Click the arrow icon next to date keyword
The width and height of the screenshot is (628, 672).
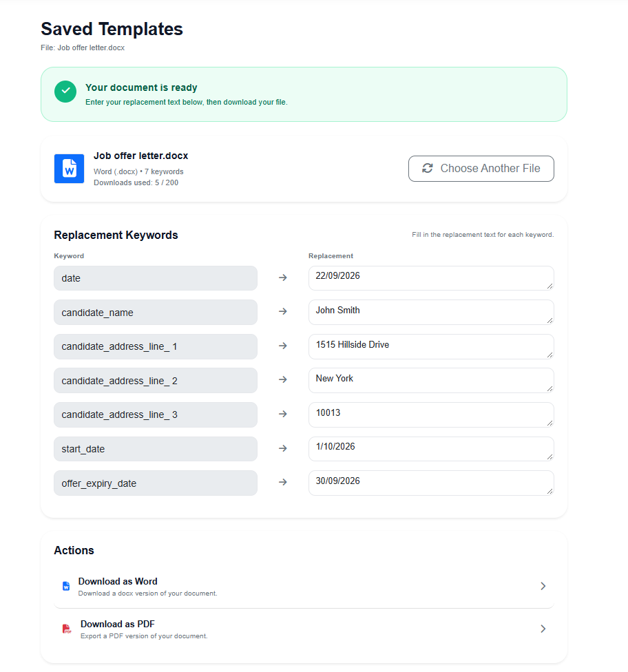pyautogui.click(x=283, y=277)
